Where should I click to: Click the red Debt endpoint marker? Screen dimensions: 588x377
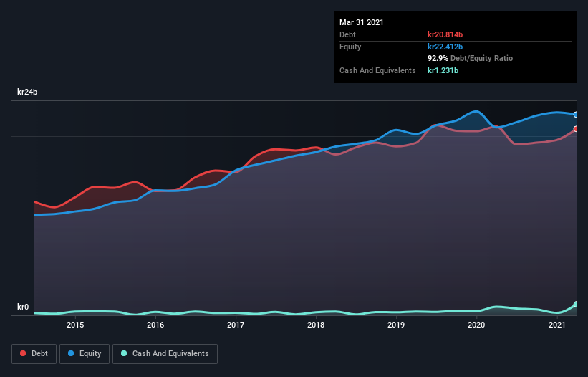click(x=576, y=129)
